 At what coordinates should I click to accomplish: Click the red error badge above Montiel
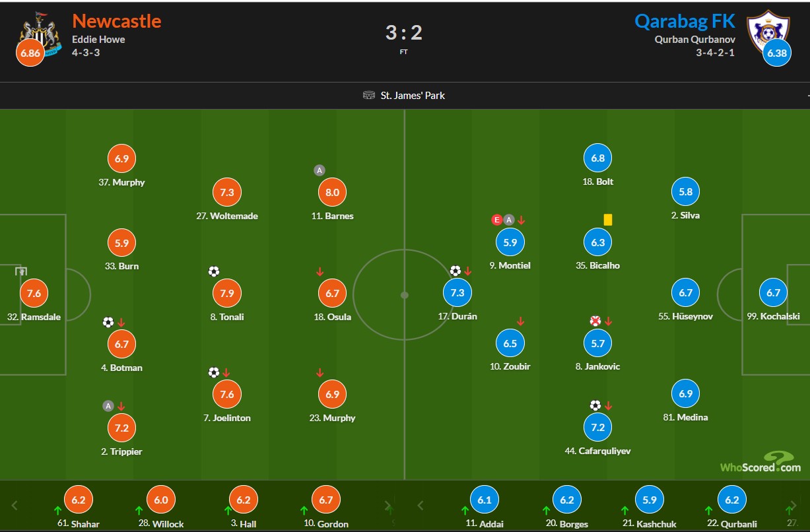click(497, 220)
